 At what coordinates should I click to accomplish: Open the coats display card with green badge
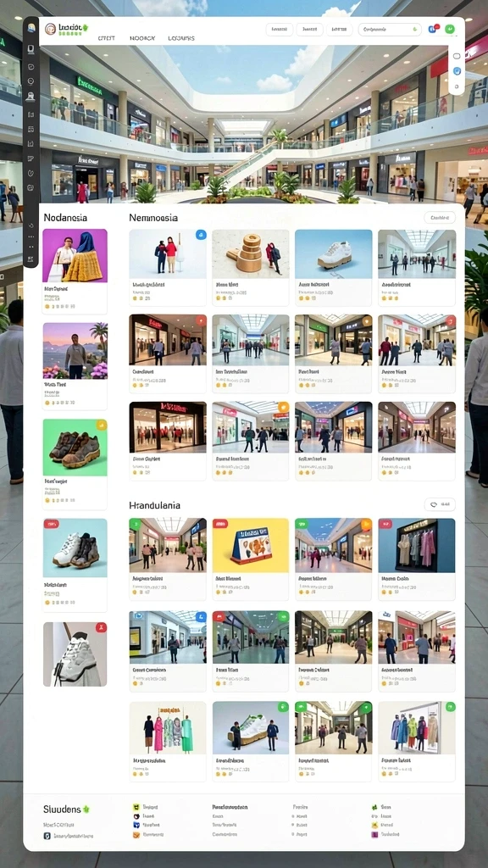[x=417, y=742]
